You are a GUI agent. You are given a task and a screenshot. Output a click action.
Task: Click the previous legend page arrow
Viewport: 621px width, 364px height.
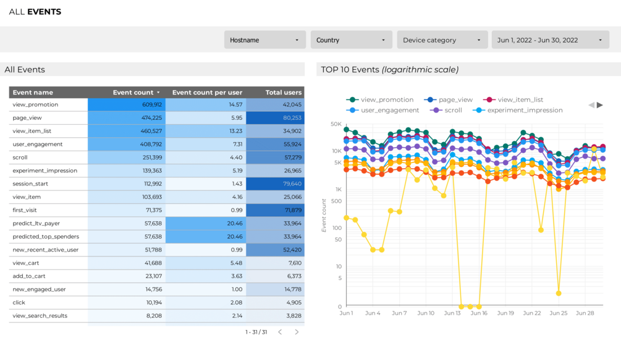(x=591, y=105)
